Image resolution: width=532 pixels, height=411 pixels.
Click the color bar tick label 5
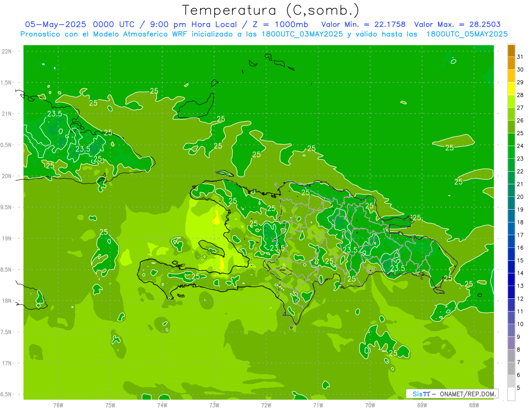click(x=519, y=388)
